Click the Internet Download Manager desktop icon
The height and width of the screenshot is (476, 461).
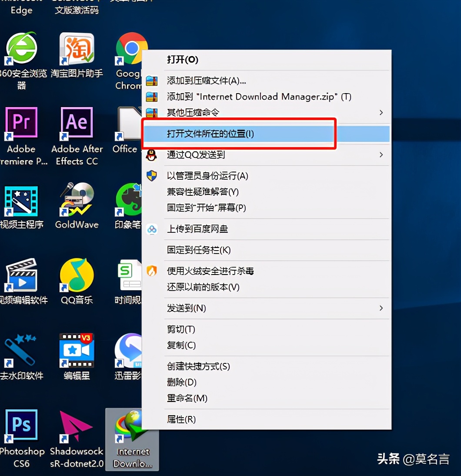[132, 439]
